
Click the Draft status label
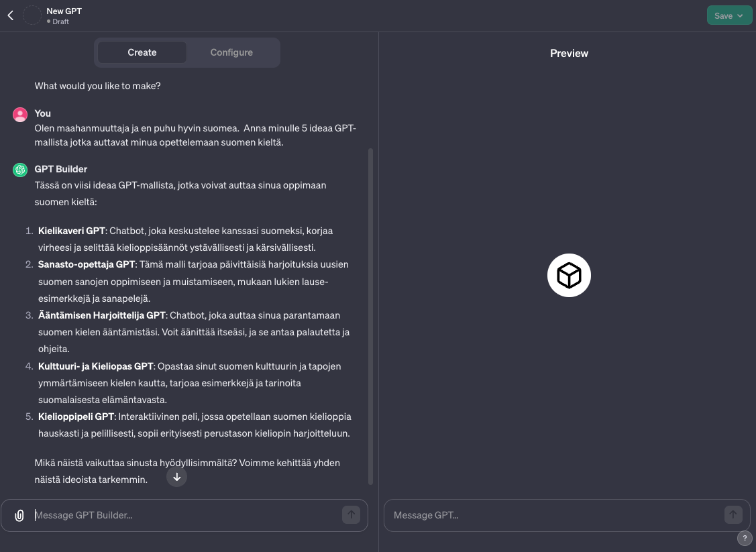coord(58,21)
